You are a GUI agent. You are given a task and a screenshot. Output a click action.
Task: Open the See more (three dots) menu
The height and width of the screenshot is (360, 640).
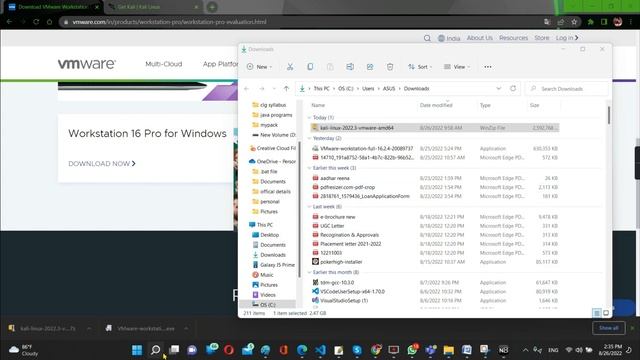tap(488, 67)
